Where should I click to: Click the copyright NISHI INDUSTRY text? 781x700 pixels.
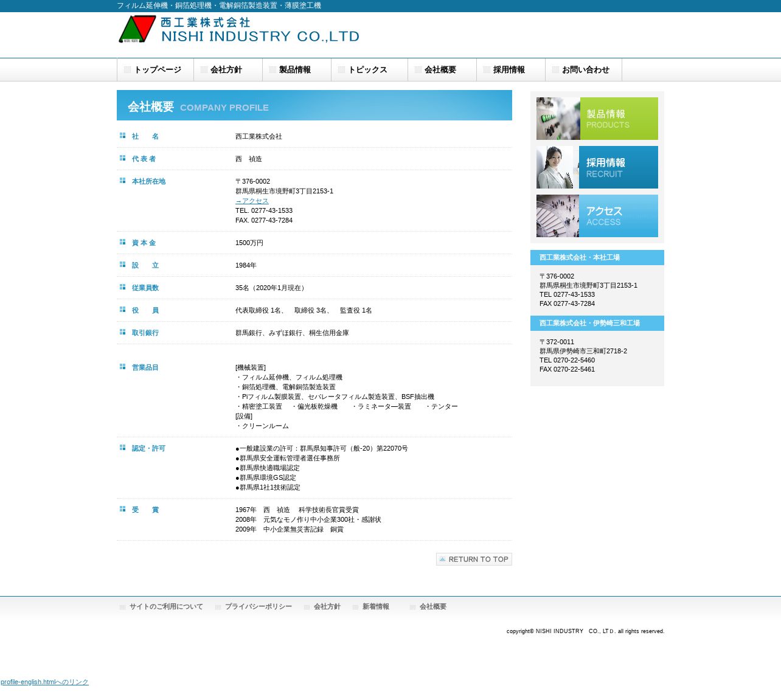585,631
